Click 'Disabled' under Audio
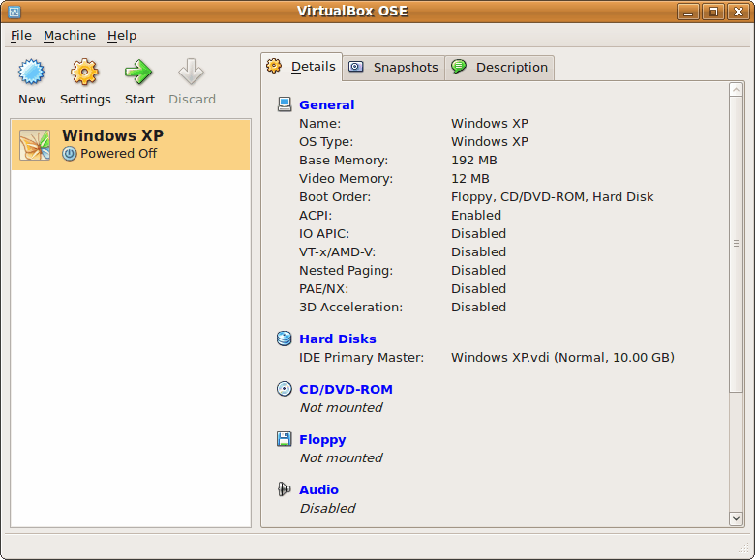The height and width of the screenshot is (560, 755). point(327,508)
